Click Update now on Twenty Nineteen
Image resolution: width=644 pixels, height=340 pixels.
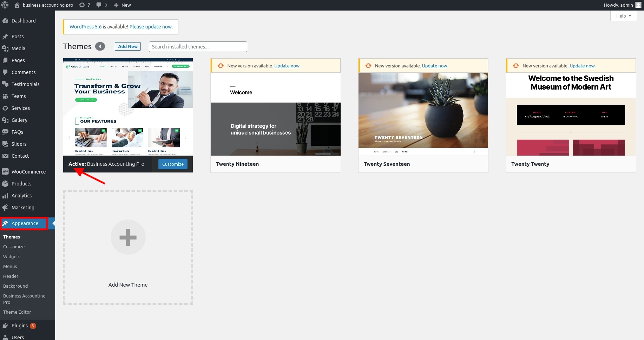tap(287, 66)
